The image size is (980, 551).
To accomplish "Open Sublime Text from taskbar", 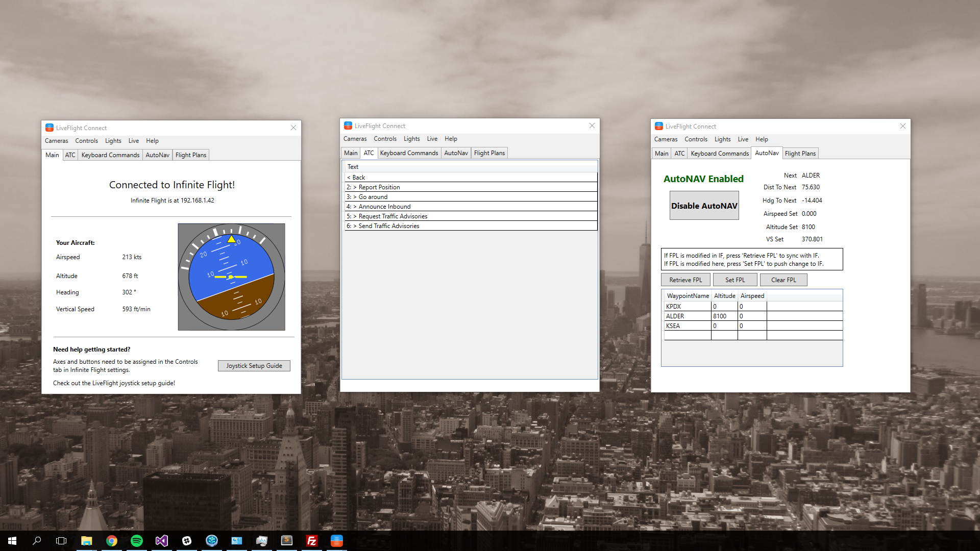I will [286, 541].
